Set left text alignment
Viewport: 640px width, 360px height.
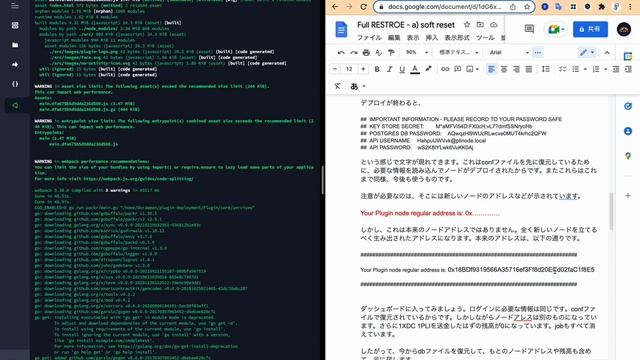(x=491, y=69)
